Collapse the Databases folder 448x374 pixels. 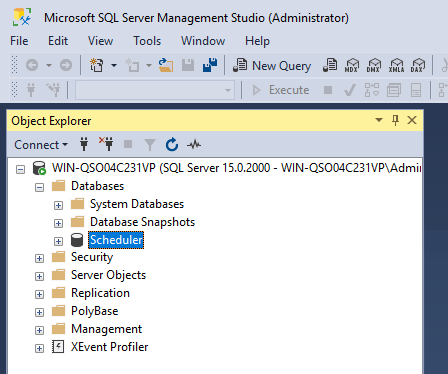coord(39,187)
